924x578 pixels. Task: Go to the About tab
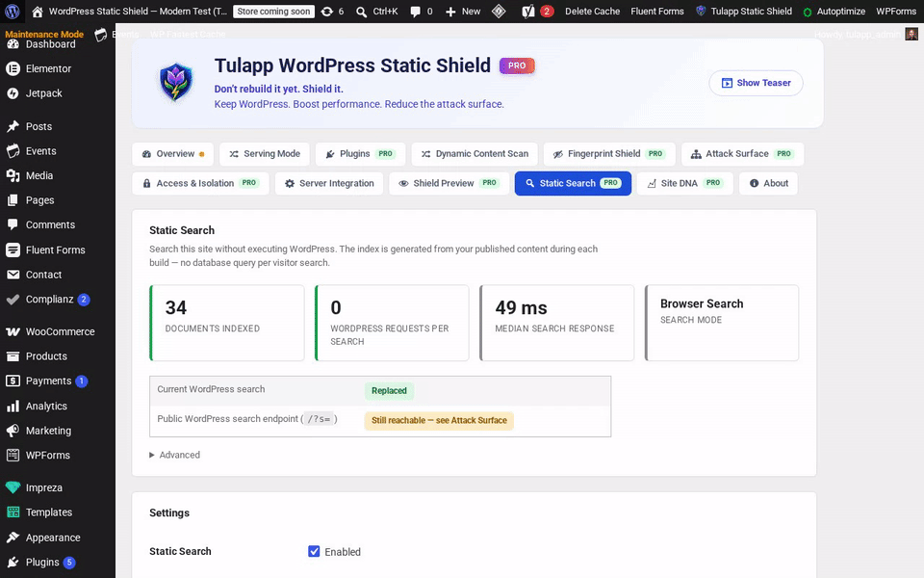[x=768, y=183]
